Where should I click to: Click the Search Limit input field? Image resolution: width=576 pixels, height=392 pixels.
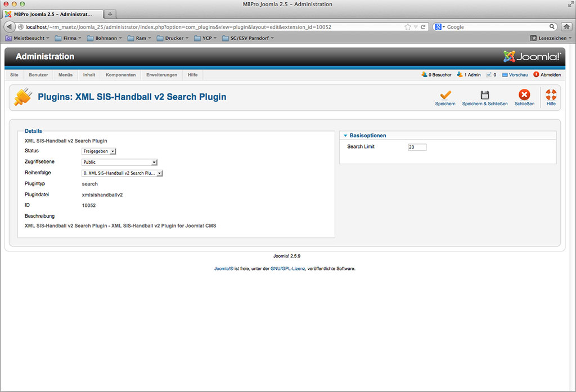pos(417,147)
